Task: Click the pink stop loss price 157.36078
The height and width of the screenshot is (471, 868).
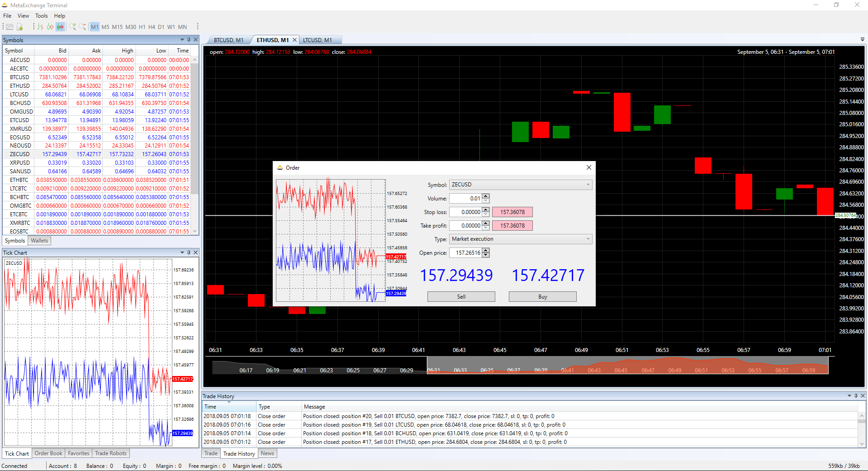Action: [x=512, y=212]
